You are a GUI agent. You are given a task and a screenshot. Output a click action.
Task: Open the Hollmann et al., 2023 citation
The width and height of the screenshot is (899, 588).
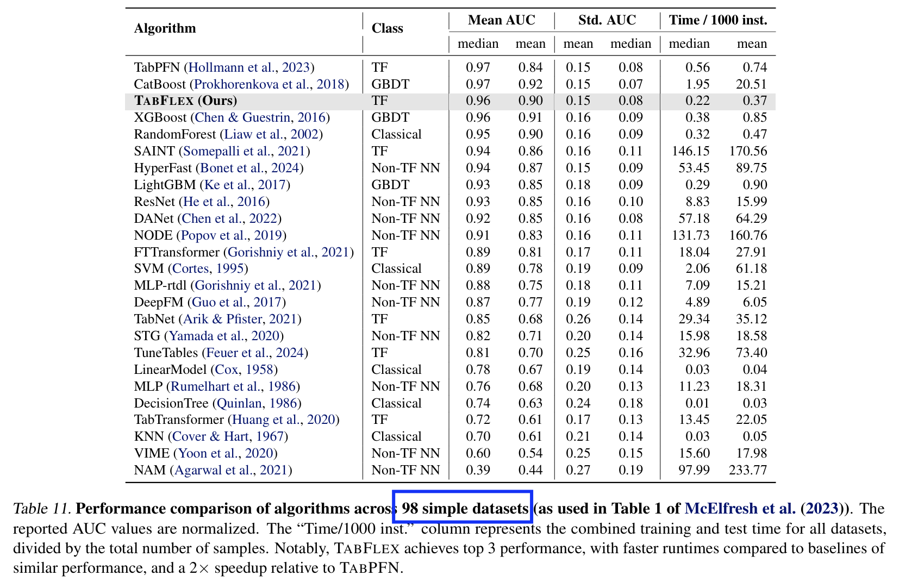click(x=249, y=67)
